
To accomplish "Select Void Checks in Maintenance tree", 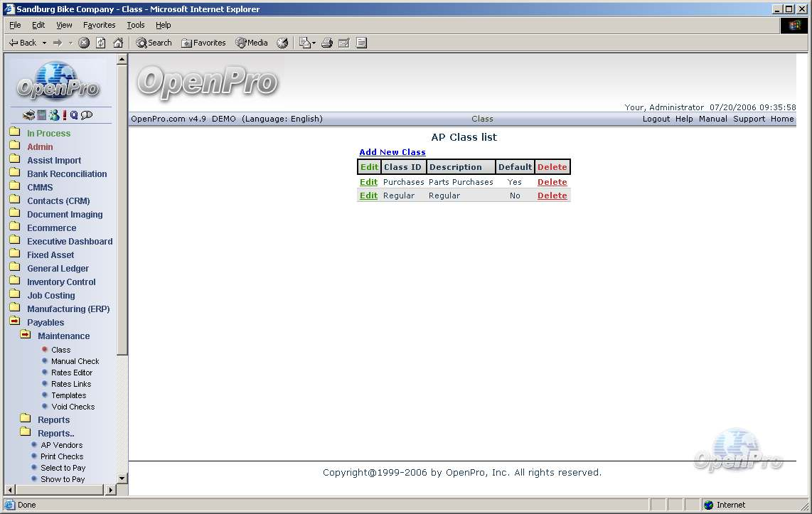I will click(x=73, y=407).
